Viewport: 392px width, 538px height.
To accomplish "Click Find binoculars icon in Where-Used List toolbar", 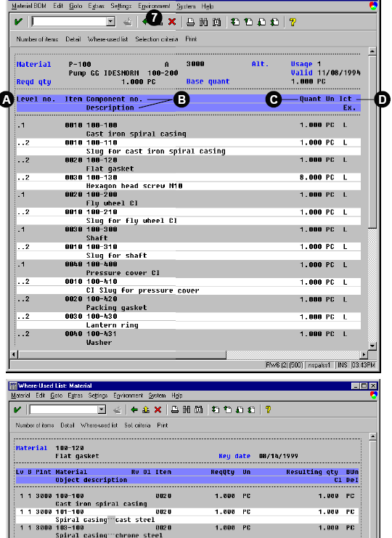I will (x=187, y=409).
